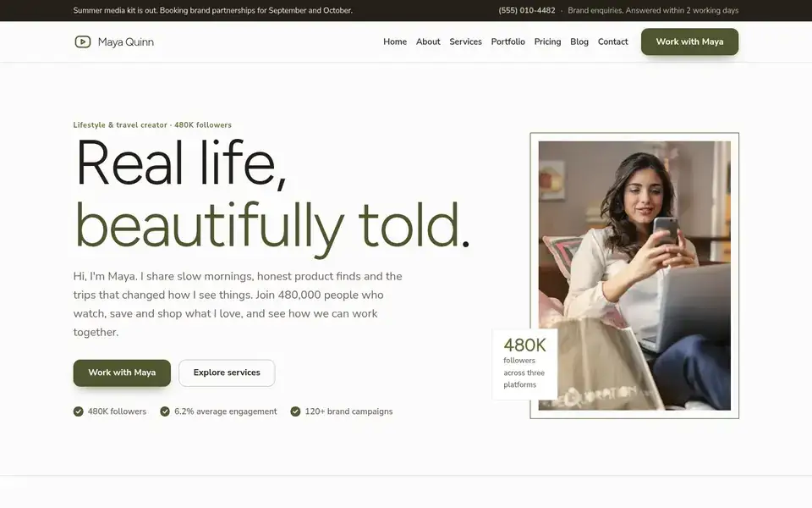Open the Contact nav link
The height and width of the screenshot is (508, 812).
click(612, 41)
